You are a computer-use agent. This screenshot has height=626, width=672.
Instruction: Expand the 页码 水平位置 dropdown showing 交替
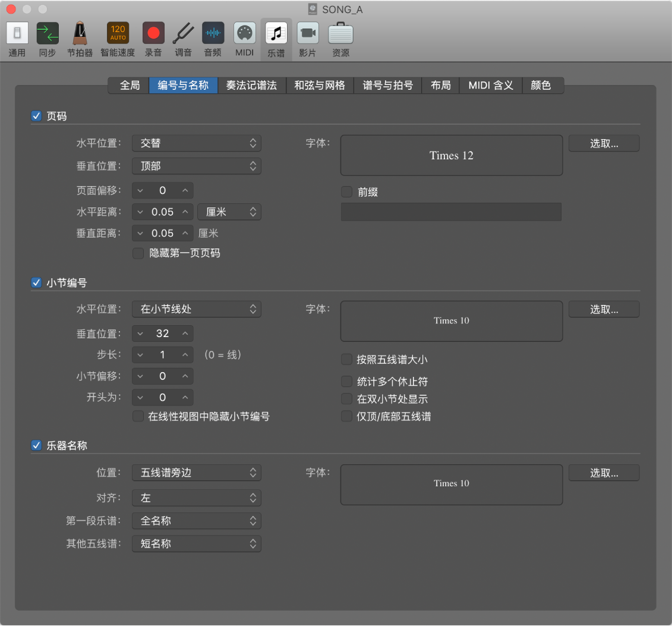point(196,143)
